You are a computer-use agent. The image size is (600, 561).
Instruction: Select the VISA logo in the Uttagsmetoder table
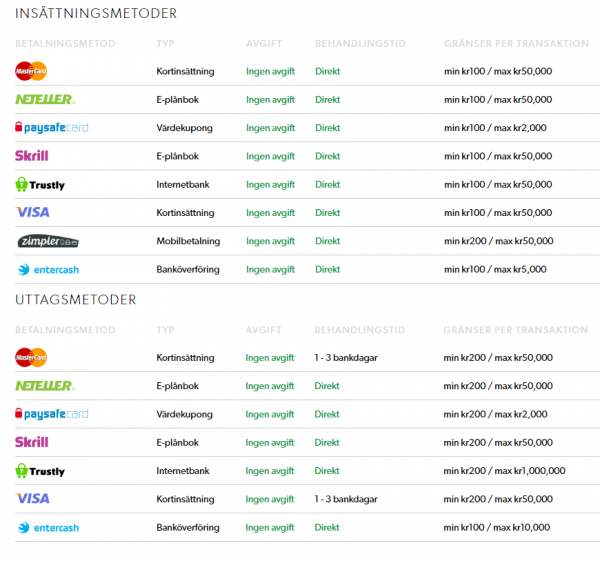[x=32, y=498]
